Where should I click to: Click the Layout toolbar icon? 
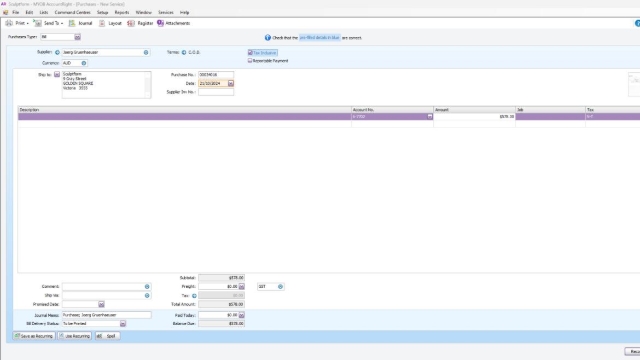pos(102,23)
